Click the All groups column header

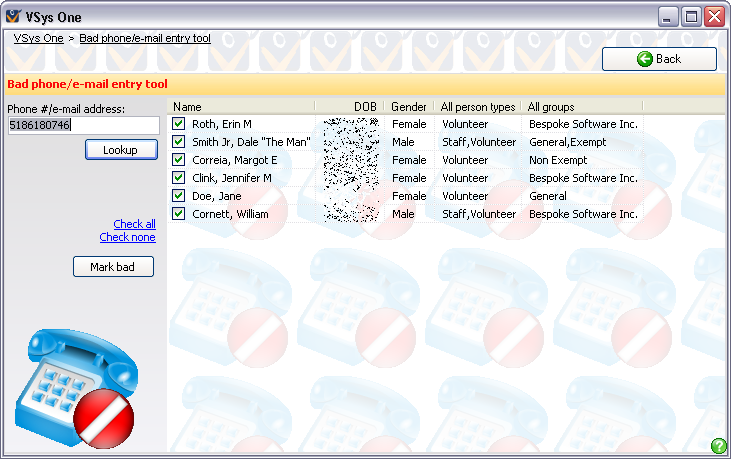click(582, 106)
